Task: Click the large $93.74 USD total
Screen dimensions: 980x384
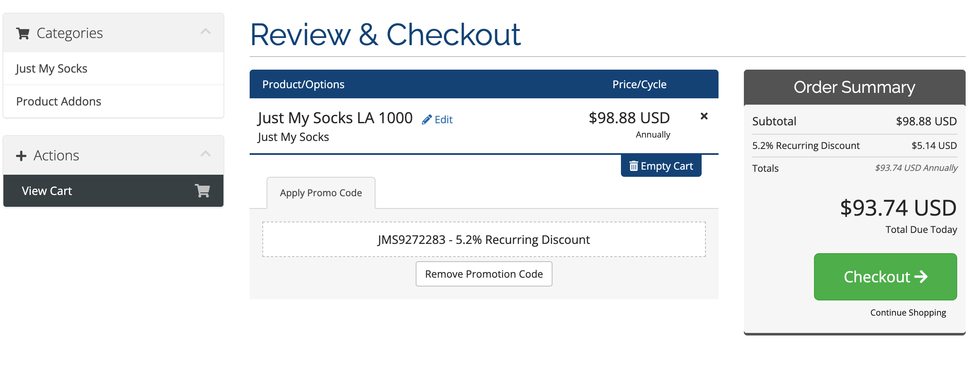Action: tap(898, 208)
